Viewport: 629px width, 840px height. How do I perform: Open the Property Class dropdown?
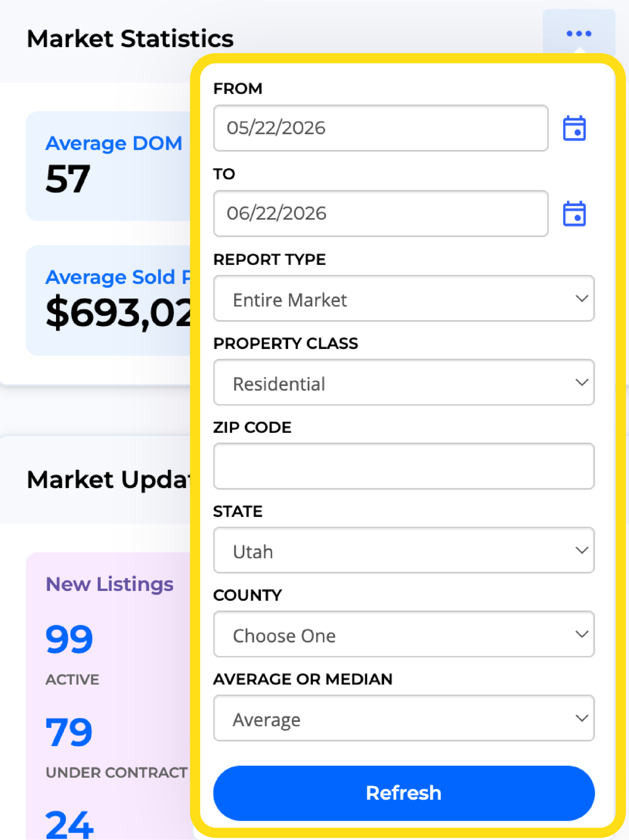coord(404,382)
